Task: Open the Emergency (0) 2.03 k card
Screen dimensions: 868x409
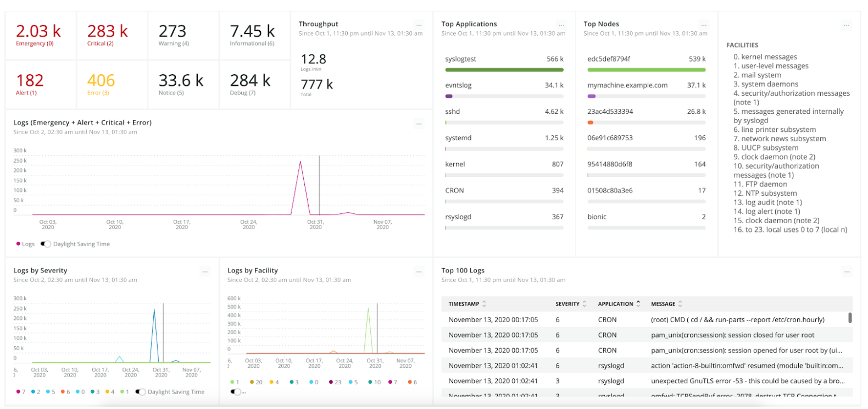Action: tap(41, 36)
